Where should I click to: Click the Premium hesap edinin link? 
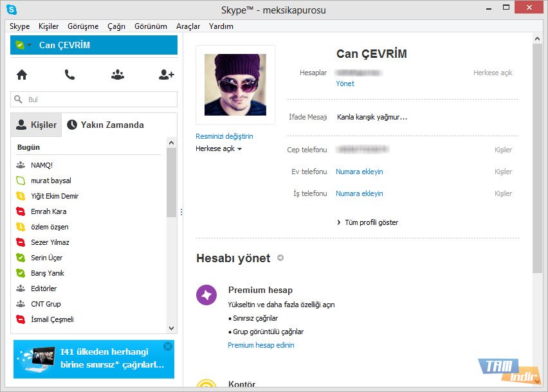tap(260, 345)
